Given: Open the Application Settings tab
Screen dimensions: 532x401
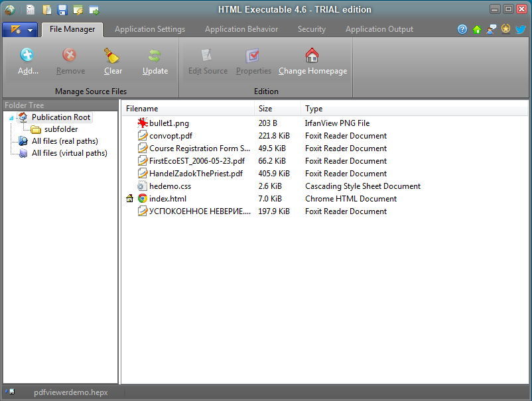Looking at the screenshot, I should click(x=150, y=29).
